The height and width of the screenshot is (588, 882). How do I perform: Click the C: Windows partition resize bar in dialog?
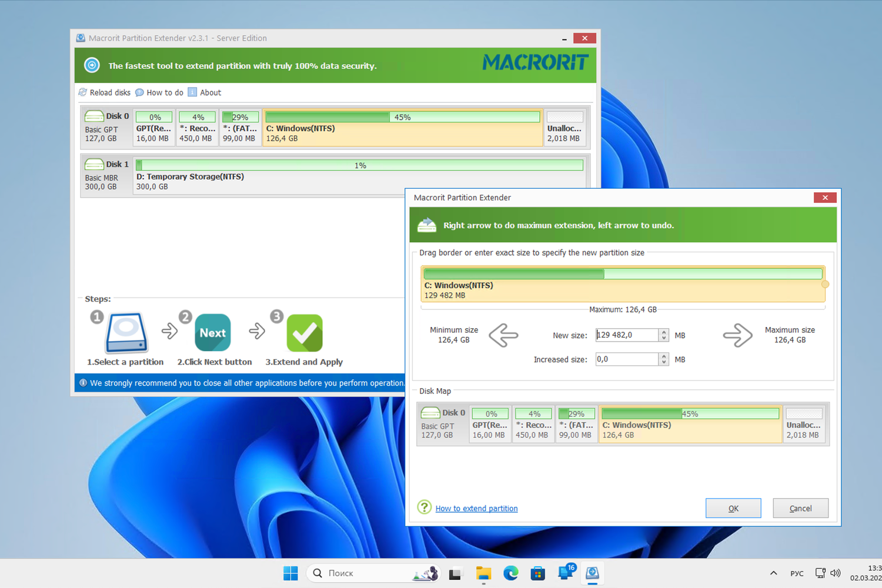coord(623,284)
